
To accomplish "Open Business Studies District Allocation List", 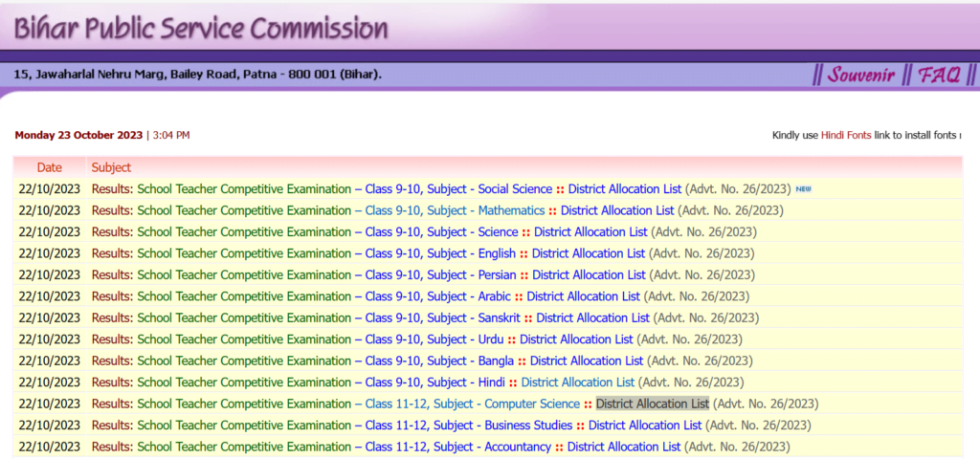I will (645, 426).
